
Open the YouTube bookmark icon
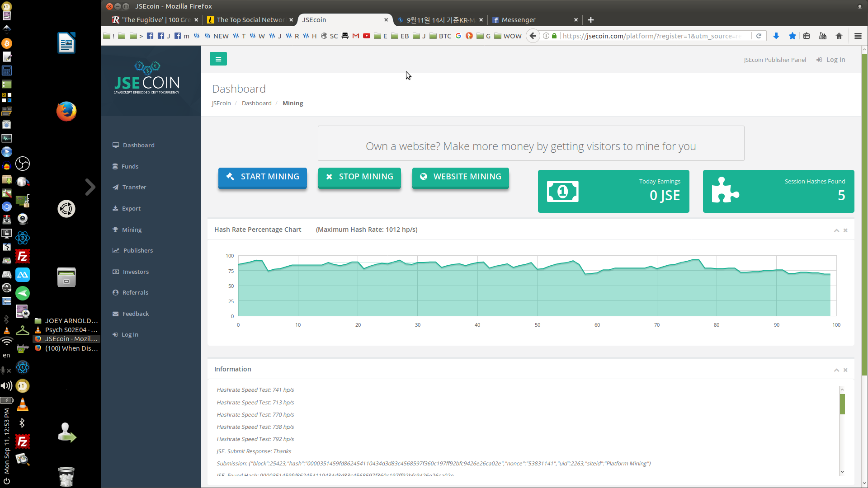[x=366, y=36]
